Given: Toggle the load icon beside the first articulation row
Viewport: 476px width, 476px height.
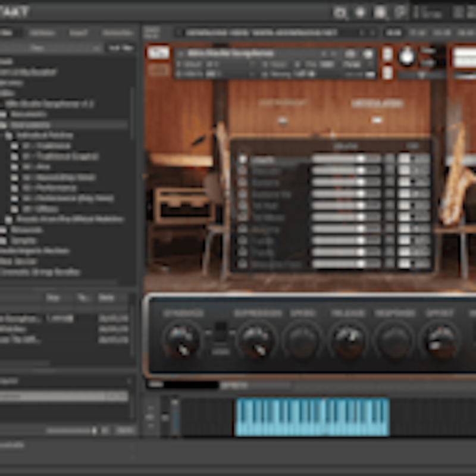Looking at the screenshot, I should (243, 159).
